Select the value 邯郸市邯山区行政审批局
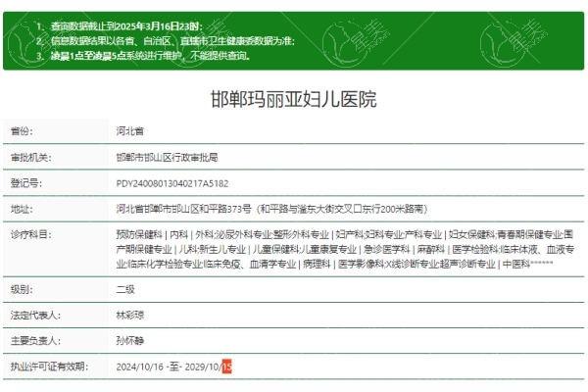Viewport: 588px width, 392px height. 167,157
